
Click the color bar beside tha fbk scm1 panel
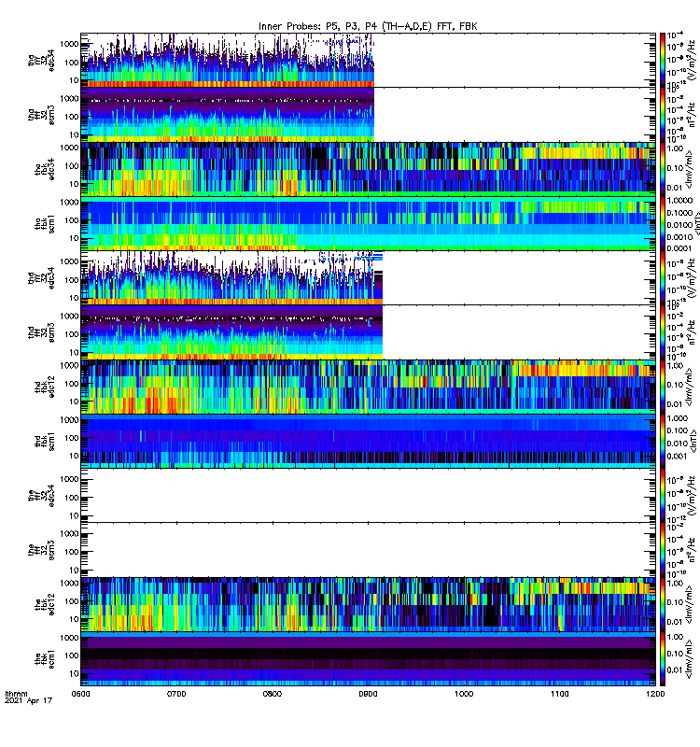click(663, 223)
